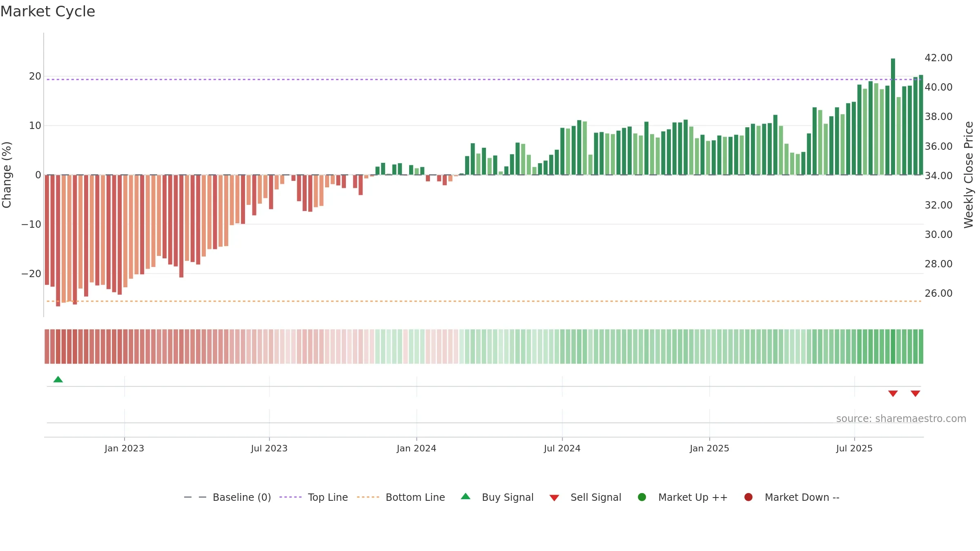Click the green triangle icon in legend

pyautogui.click(x=465, y=496)
